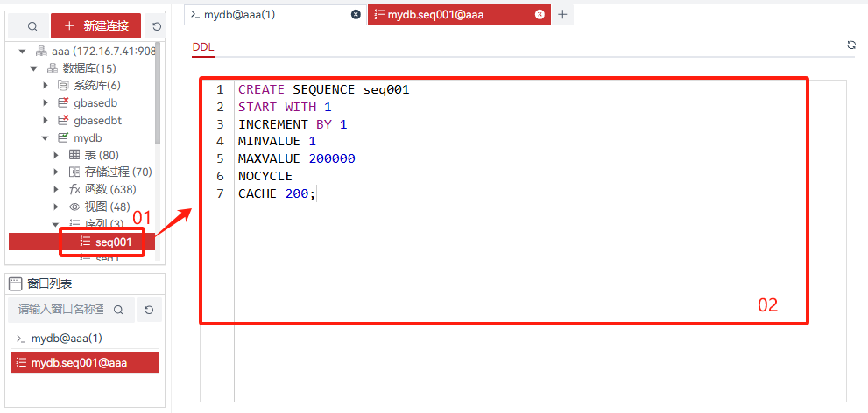Image resolution: width=868 pixels, height=413 pixels.
Task: Add a new tab with the plus icon
Action: tap(562, 14)
